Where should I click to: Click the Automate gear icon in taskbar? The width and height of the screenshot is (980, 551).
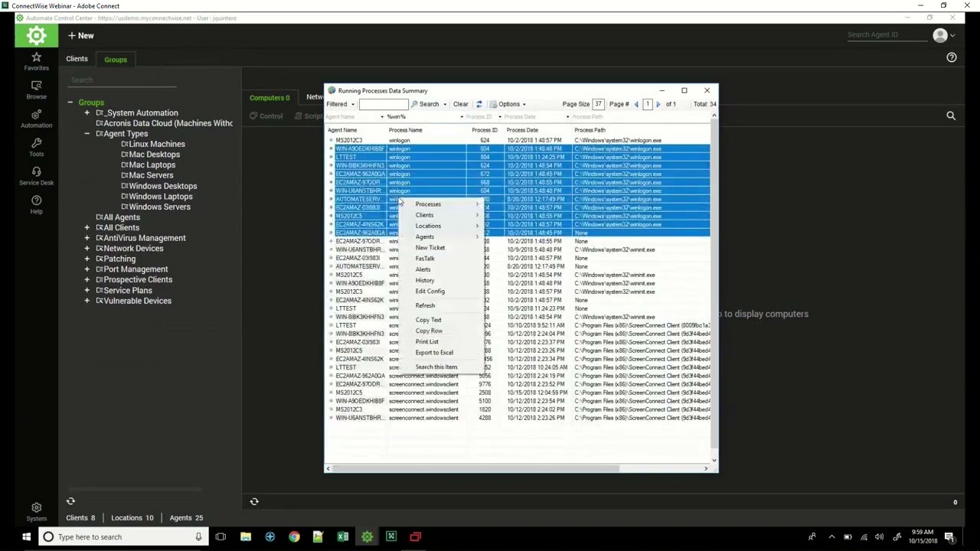[367, 536]
